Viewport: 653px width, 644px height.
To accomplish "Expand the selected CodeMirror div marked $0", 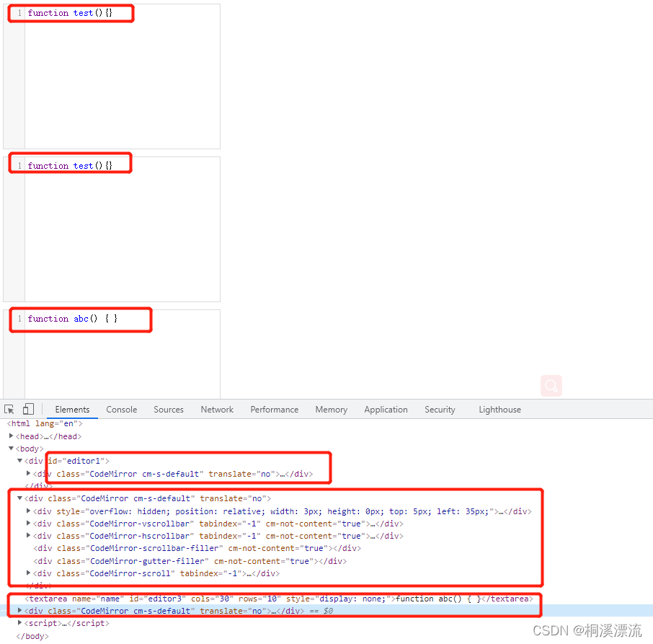I will click(x=19, y=610).
